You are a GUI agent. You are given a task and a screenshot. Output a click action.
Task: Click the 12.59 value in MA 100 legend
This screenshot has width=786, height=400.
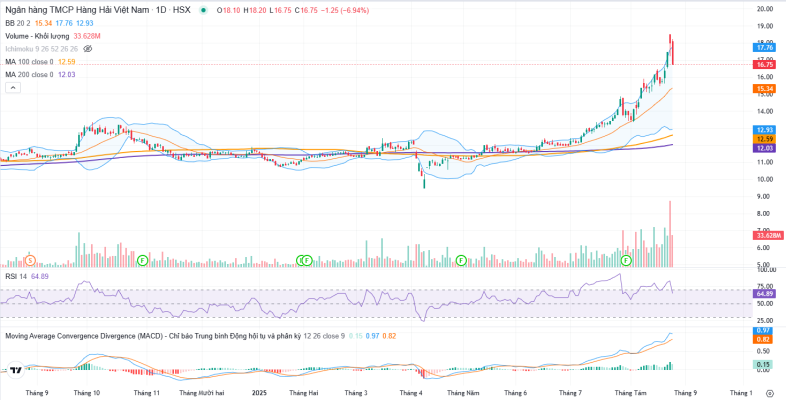66,62
